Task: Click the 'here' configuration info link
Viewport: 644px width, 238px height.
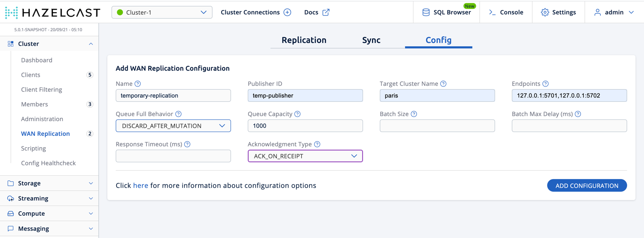Action: [140, 185]
